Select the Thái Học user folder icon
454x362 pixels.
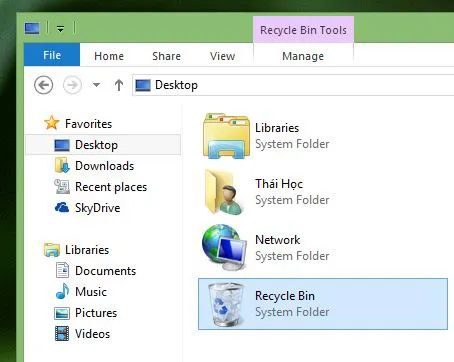224,192
